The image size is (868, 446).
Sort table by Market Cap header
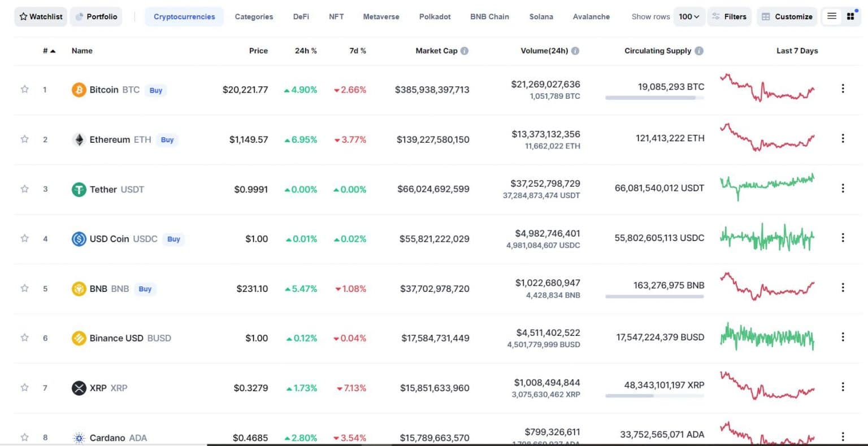(436, 51)
